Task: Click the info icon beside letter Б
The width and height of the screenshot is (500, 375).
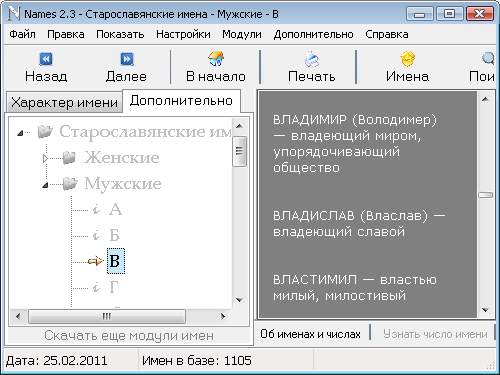Action: (x=96, y=235)
